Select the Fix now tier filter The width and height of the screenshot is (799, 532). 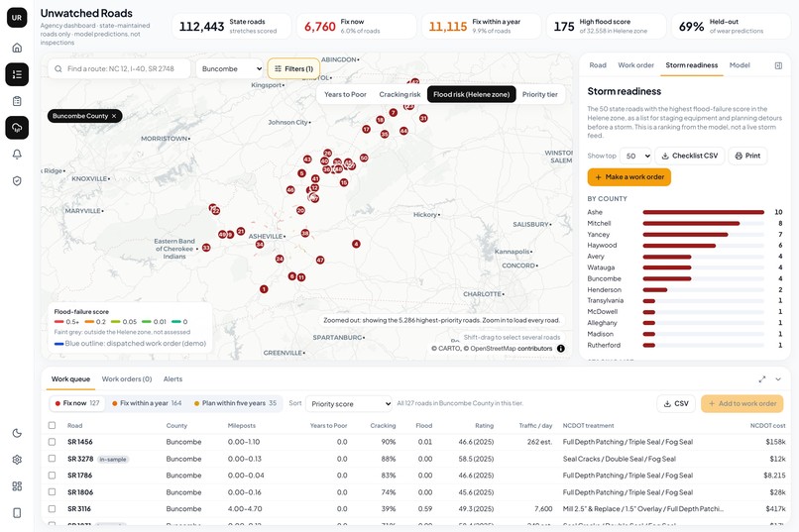pos(77,403)
